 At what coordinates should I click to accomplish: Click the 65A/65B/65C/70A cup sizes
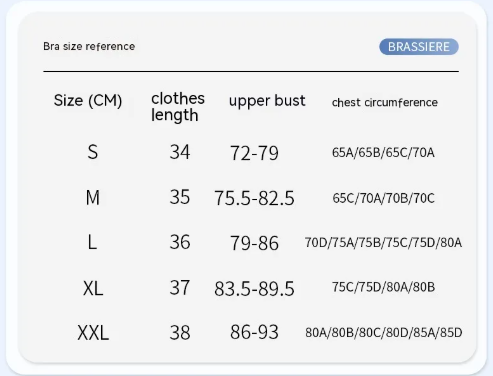383,153
